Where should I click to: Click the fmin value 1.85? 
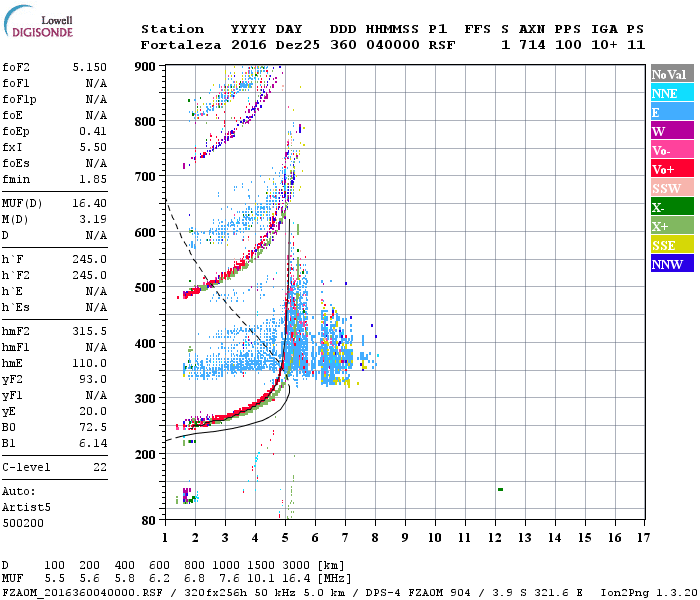coord(93,179)
